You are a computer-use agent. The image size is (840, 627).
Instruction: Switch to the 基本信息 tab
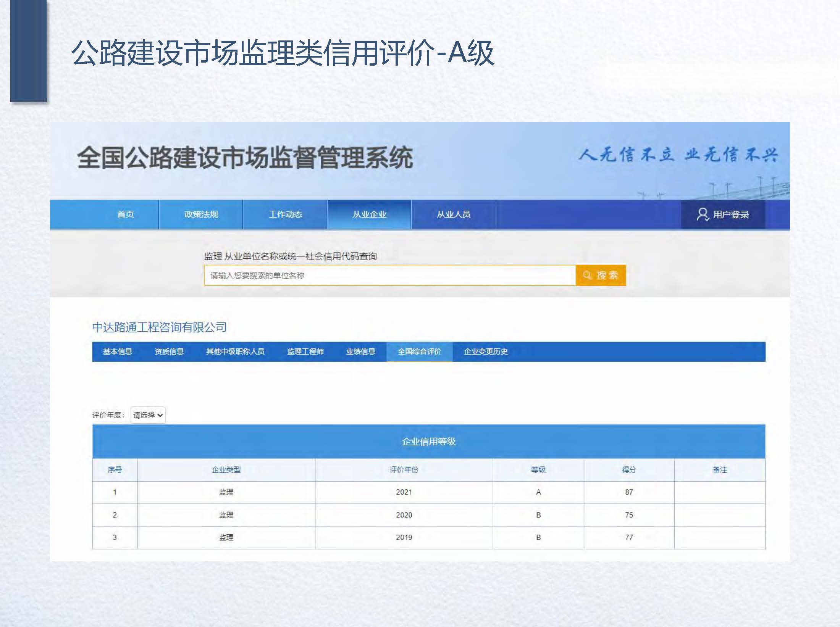118,351
